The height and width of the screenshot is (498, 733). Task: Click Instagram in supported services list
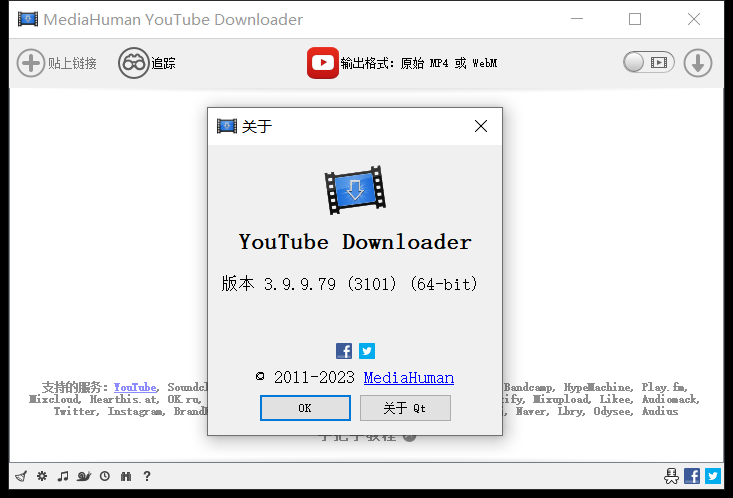(135, 411)
